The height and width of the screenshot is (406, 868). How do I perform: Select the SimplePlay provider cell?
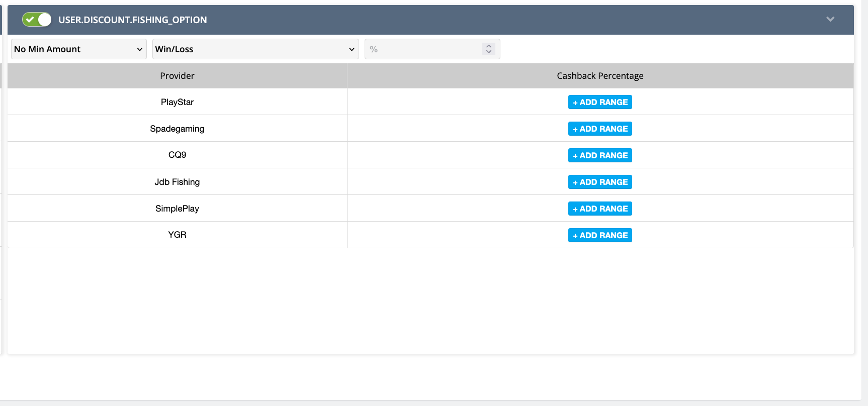[x=177, y=209]
